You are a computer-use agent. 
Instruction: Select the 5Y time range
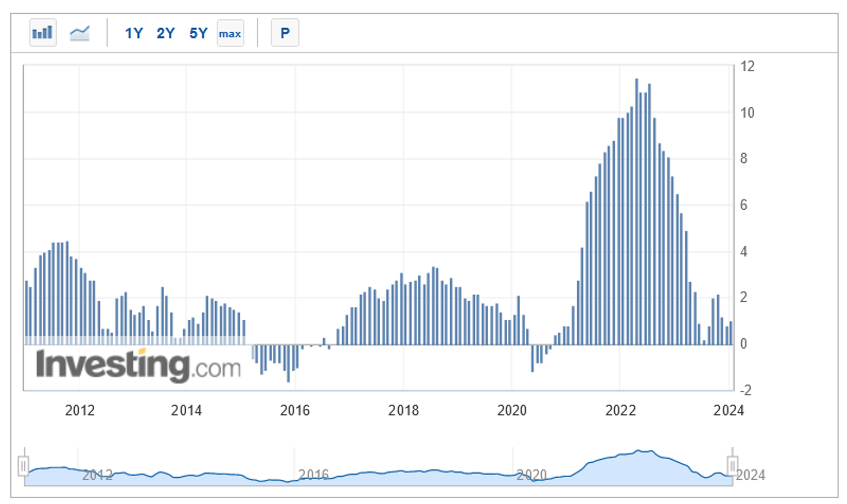198,33
